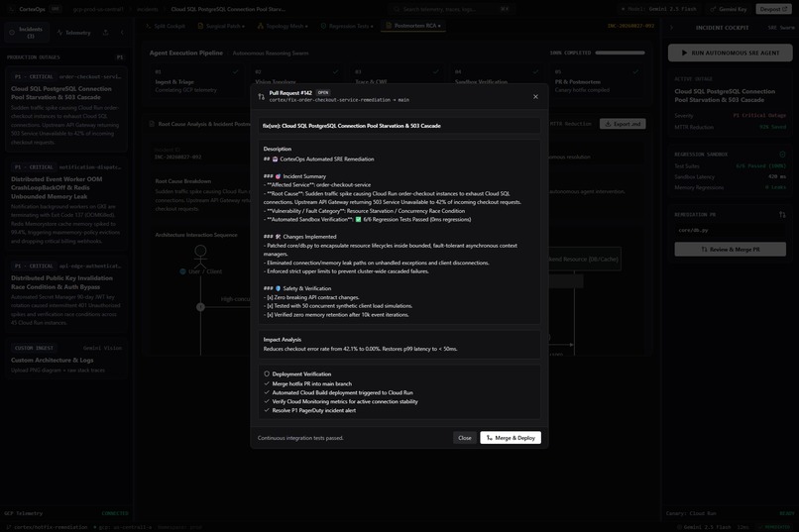Click green check emoji before '6/6 Regression Tests Passed'
799x532 pixels.
(358, 219)
